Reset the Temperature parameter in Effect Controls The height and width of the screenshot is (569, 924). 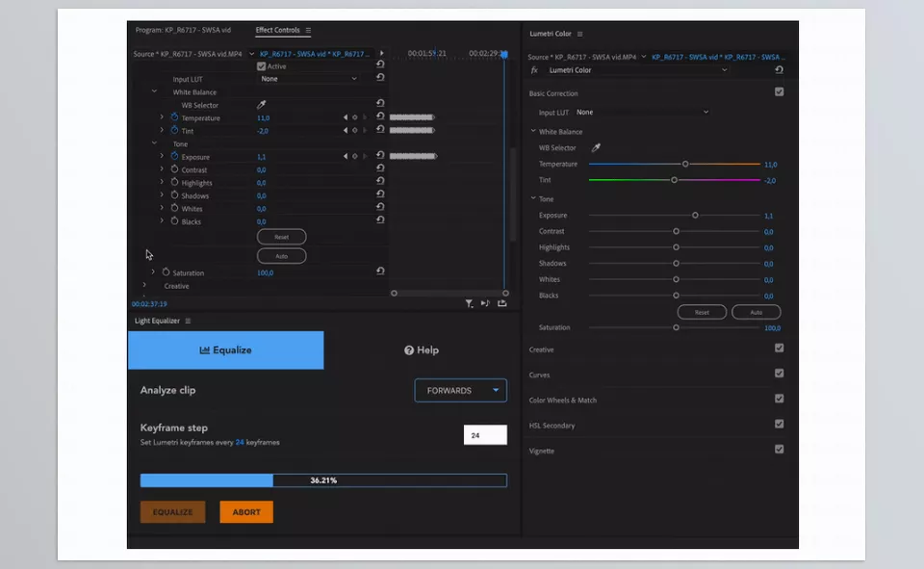click(x=380, y=116)
